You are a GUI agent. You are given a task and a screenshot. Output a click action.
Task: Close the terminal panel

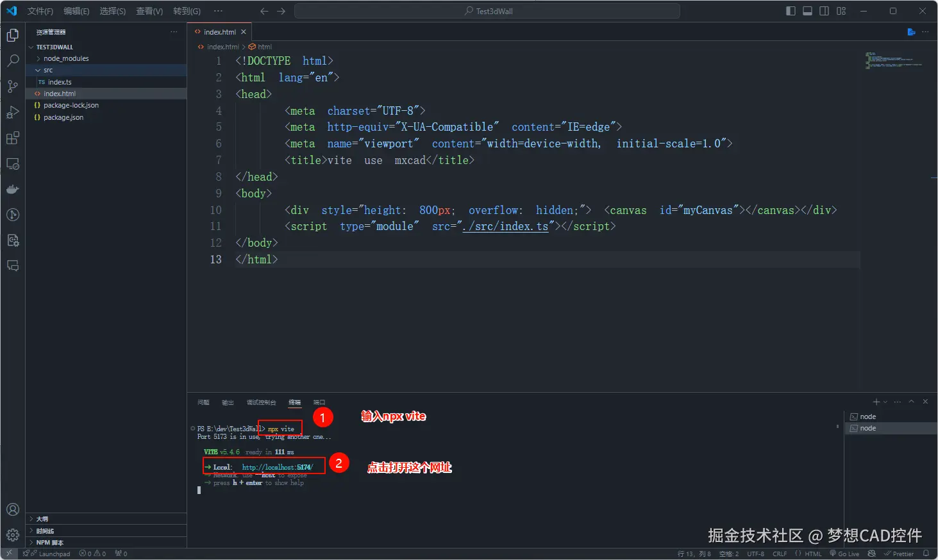[925, 402]
